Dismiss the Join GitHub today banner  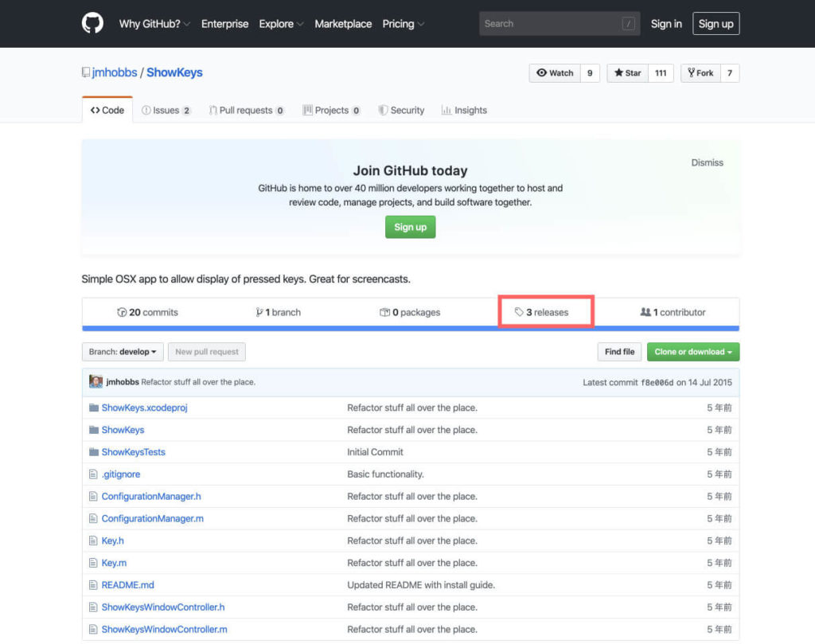pyautogui.click(x=707, y=162)
